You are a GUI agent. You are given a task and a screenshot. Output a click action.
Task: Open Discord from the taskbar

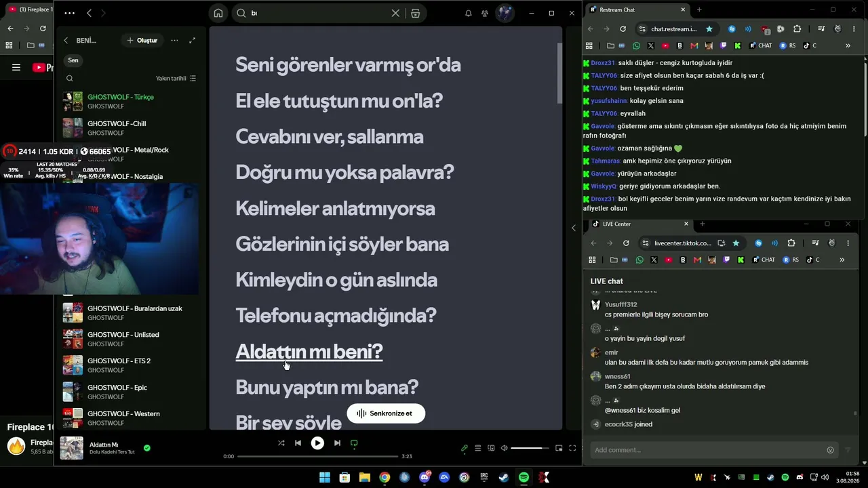click(425, 477)
